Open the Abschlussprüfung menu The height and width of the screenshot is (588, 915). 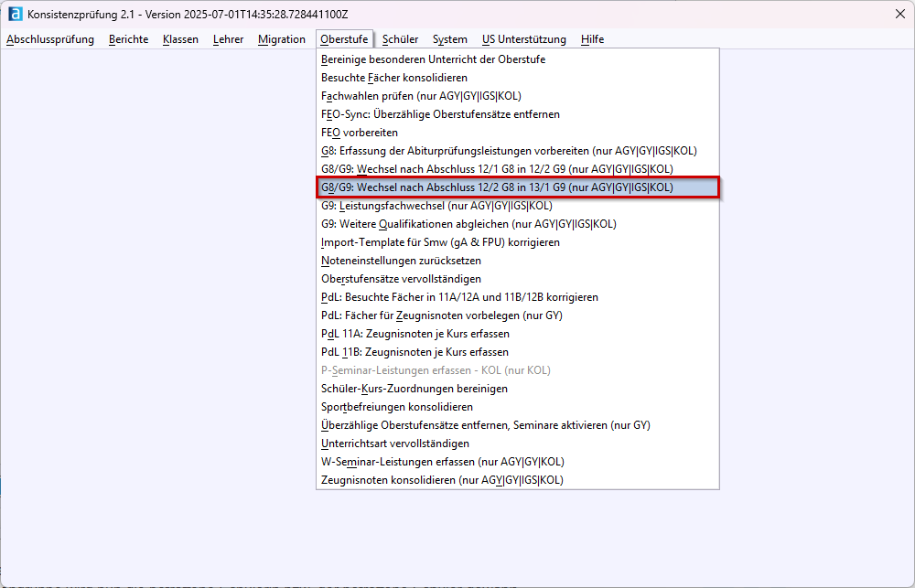(x=50, y=39)
